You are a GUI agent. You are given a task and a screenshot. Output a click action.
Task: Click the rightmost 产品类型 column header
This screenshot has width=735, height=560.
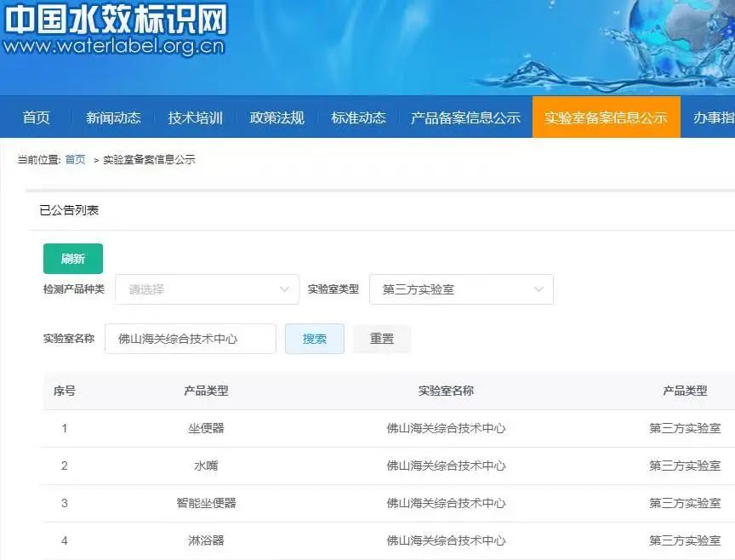(685, 391)
